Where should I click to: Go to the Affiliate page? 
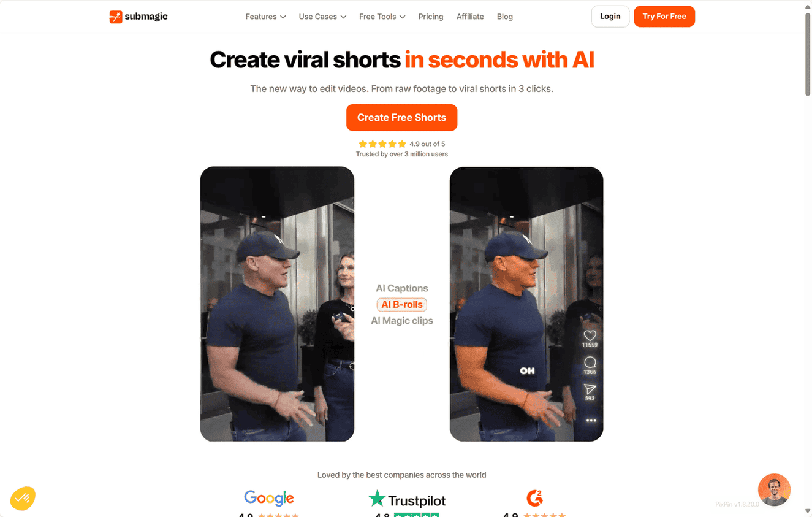click(x=470, y=17)
